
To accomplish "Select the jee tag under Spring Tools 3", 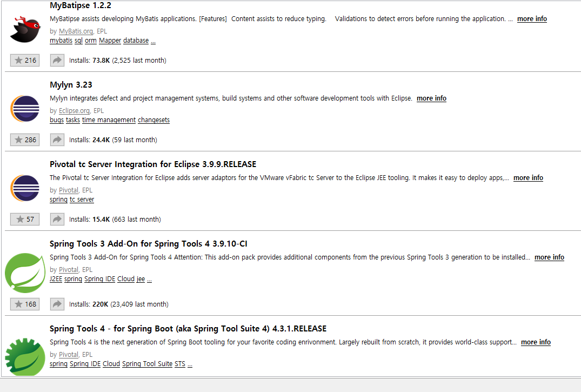I will (141, 279).
